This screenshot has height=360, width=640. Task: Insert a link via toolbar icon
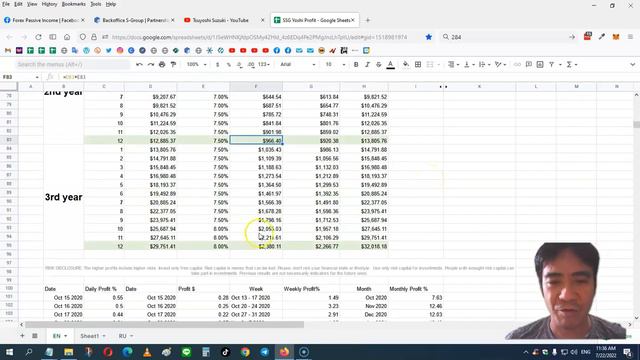pos(517,64)
